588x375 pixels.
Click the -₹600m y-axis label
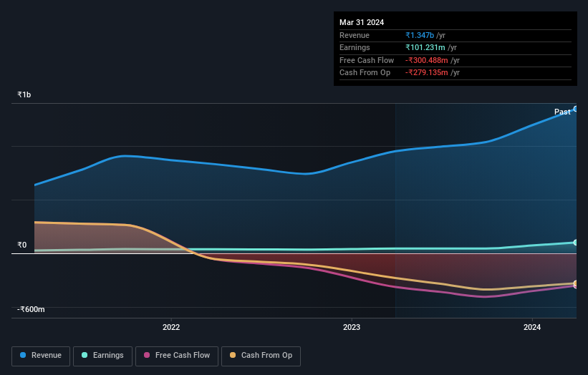(x=31, y=309)
